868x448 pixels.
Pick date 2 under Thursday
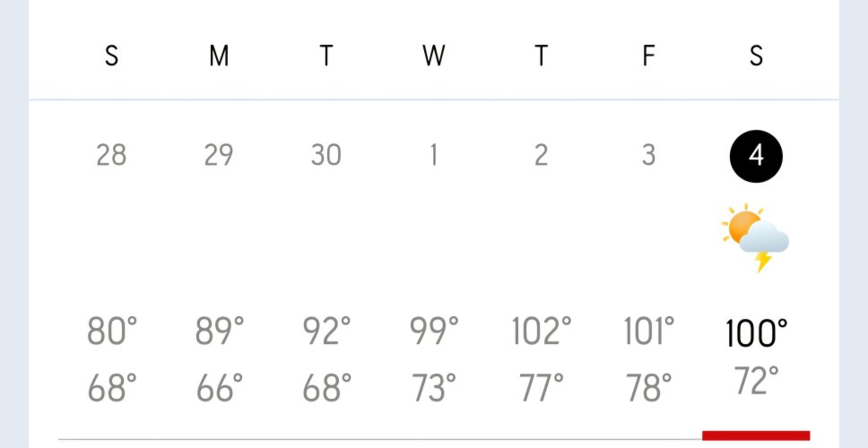(x=541, y=155)
